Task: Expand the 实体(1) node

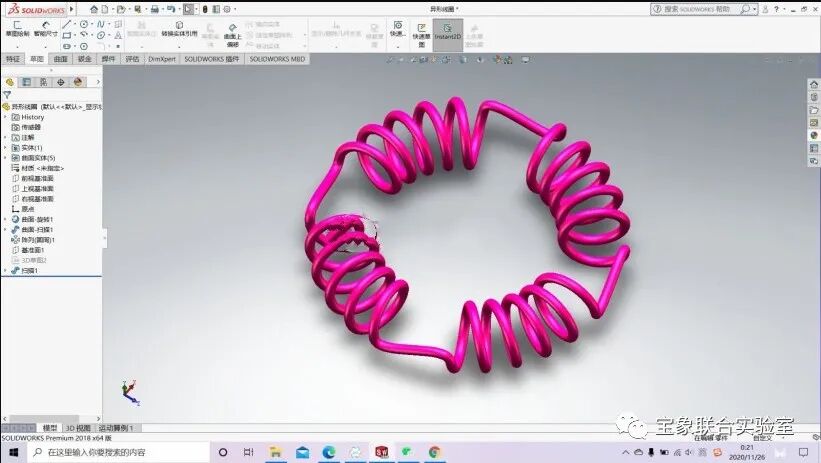Action: coord(5,148)
